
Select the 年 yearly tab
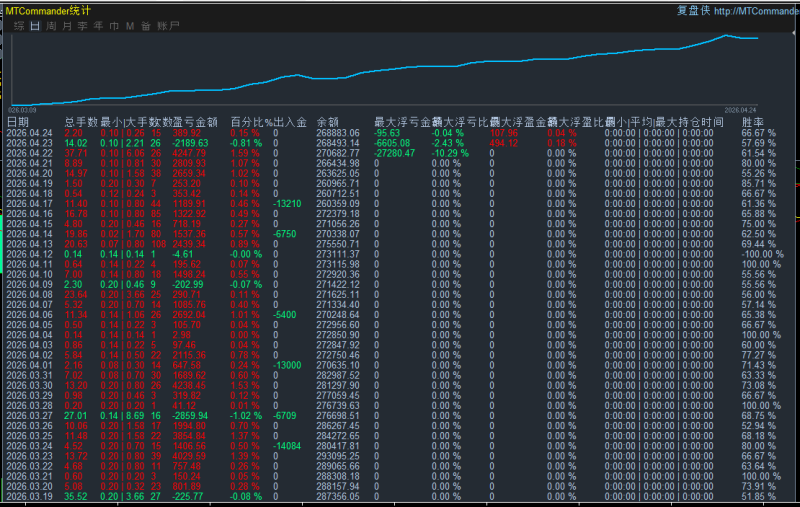click(x=98, y=25)
